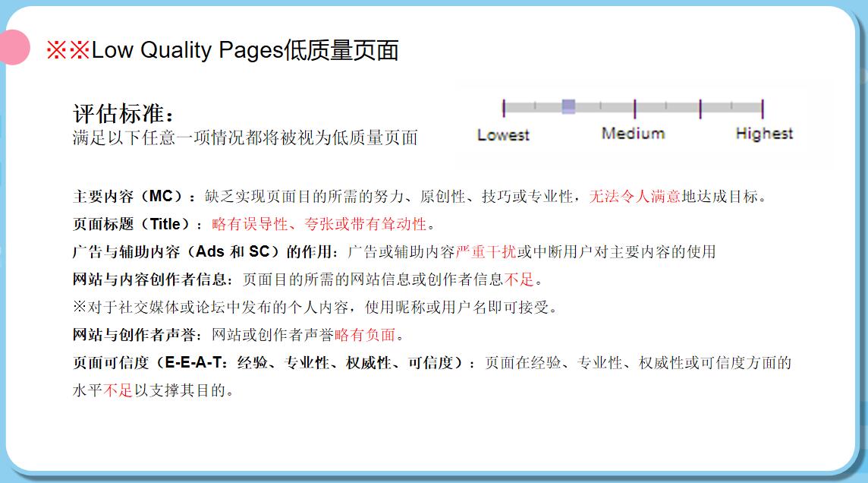Click the 评估标准 heading
Viewport: 868px width, 483px height.
124,113
